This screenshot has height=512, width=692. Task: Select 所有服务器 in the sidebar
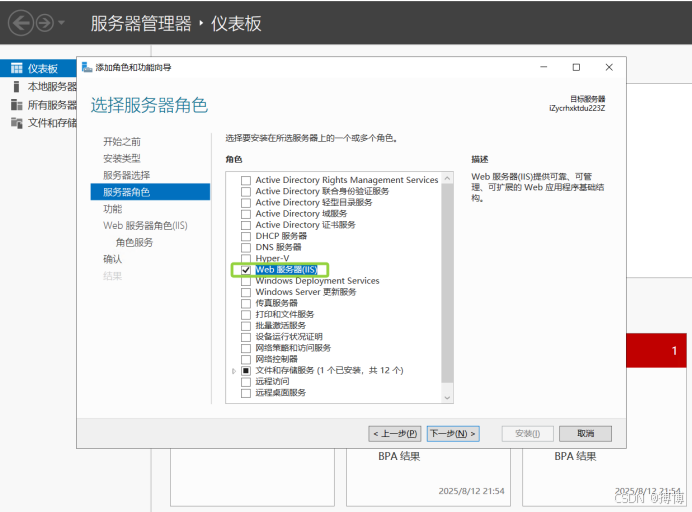coord(52,105)
